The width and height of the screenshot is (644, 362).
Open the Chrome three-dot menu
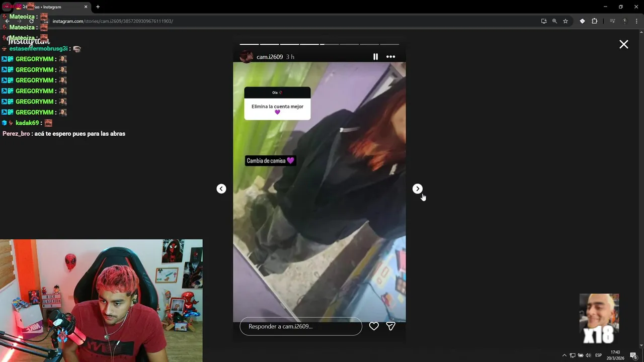point(635,21)
